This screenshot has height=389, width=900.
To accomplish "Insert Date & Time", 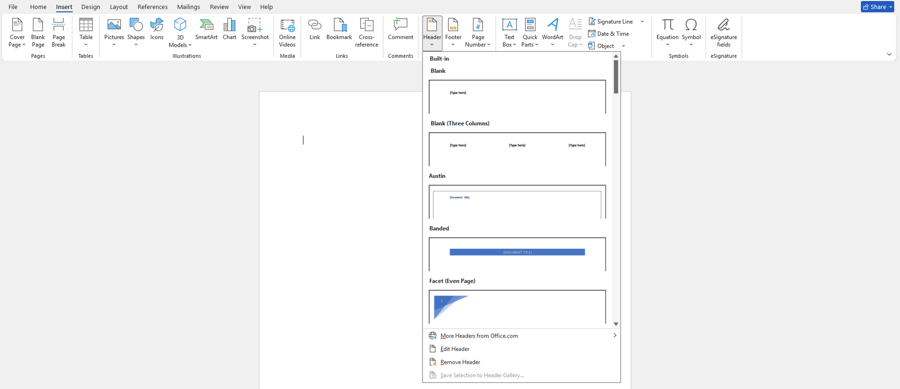I will tap(608, 34).
